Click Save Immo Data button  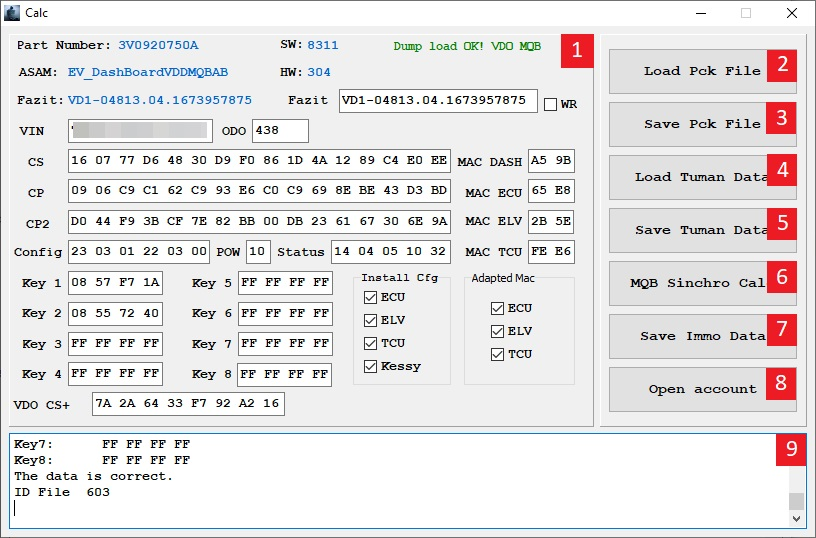tap(703, 337)
